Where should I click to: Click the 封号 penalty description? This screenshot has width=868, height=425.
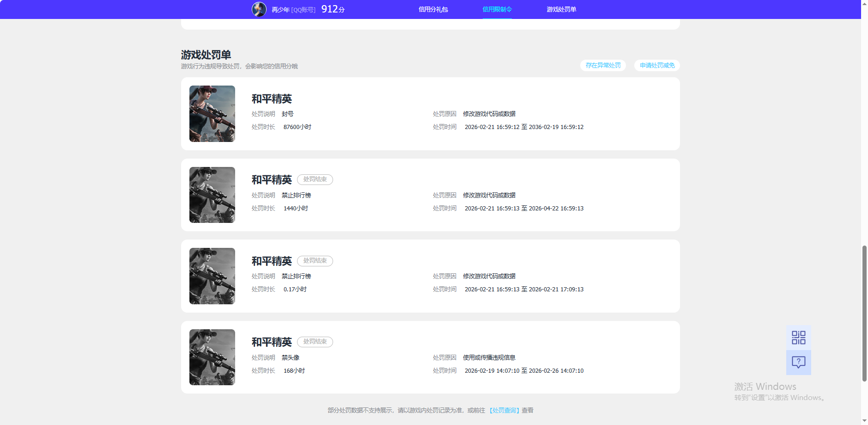(287, 114)
